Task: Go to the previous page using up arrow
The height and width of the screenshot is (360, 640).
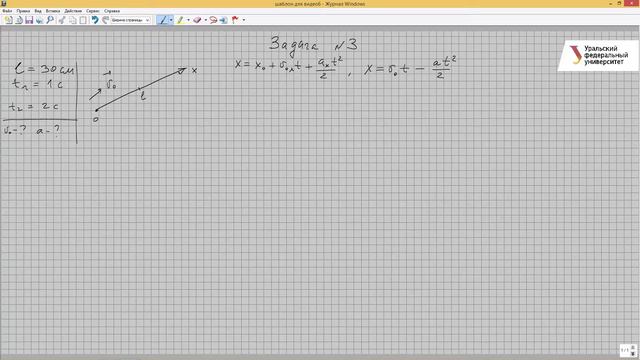Action: pos(633,347)
